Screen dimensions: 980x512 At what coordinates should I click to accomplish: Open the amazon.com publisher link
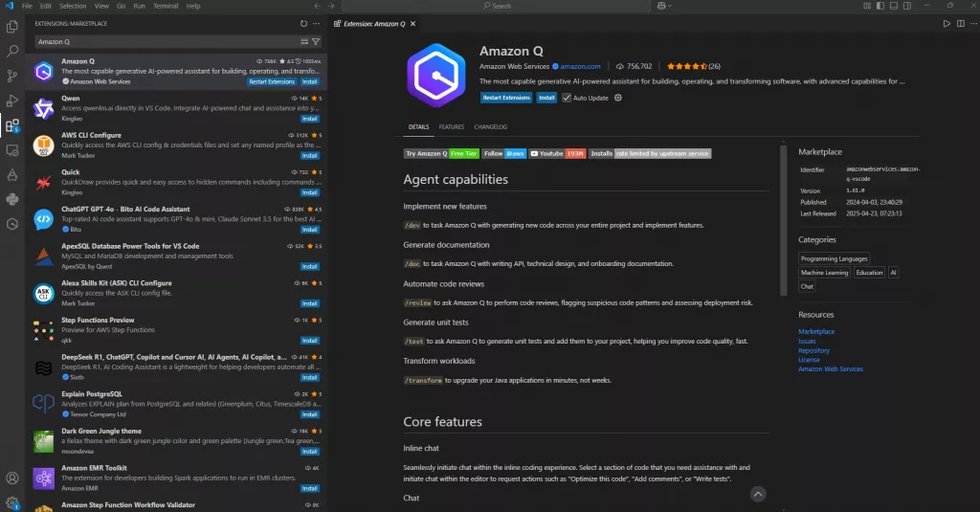click(581, 67)
